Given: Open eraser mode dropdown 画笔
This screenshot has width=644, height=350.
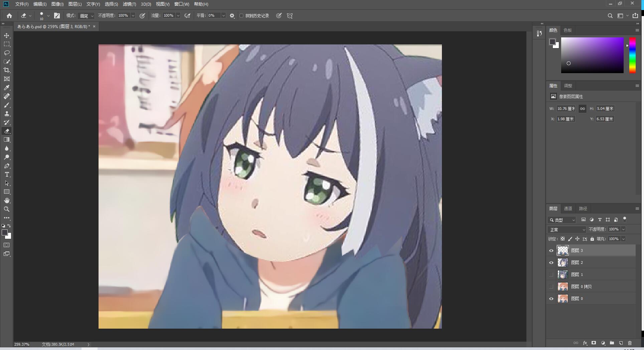Looking at the screenshot, I should click(86, 16).
